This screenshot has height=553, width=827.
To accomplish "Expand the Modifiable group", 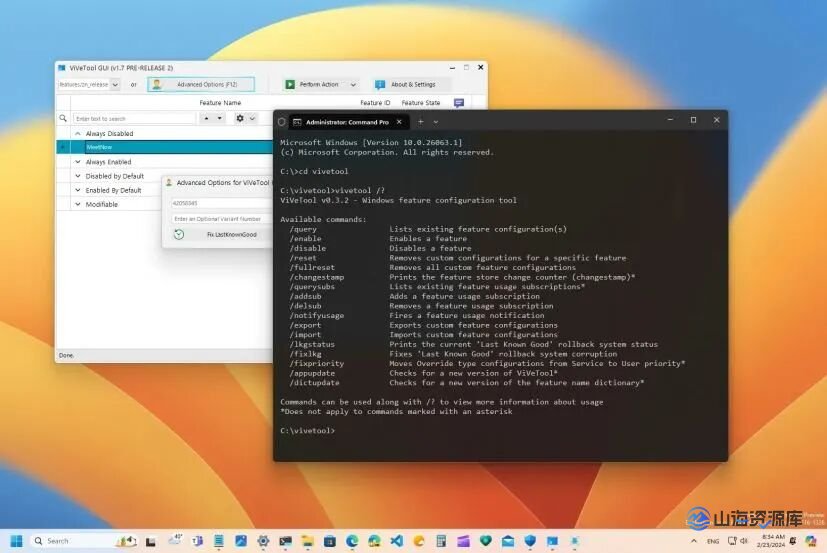I will point(78,204).
